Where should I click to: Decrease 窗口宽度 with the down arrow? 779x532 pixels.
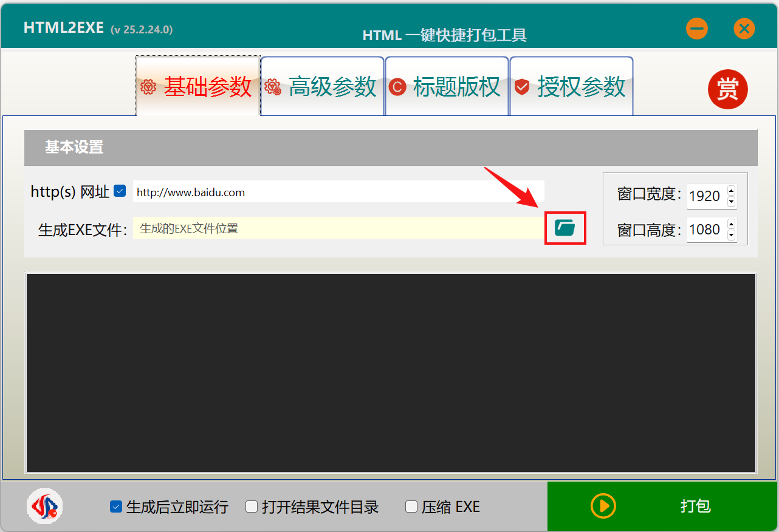(731, 202)
